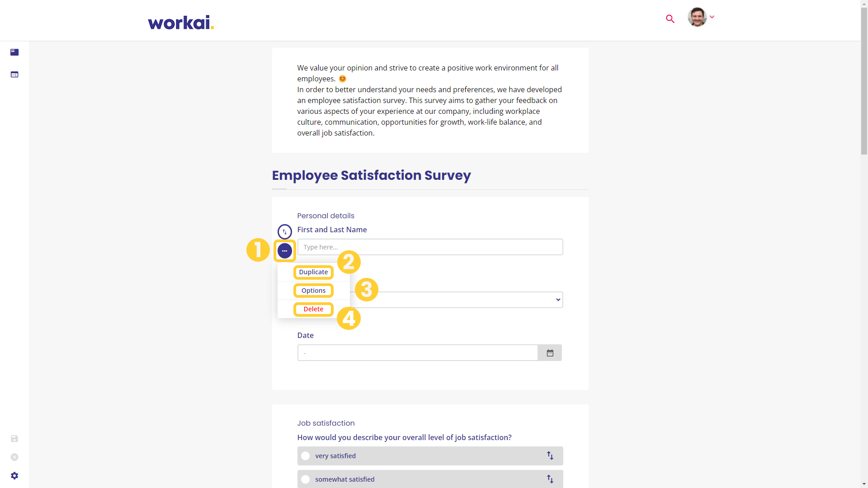Open the select dropdown below name field

coord(457,300)
